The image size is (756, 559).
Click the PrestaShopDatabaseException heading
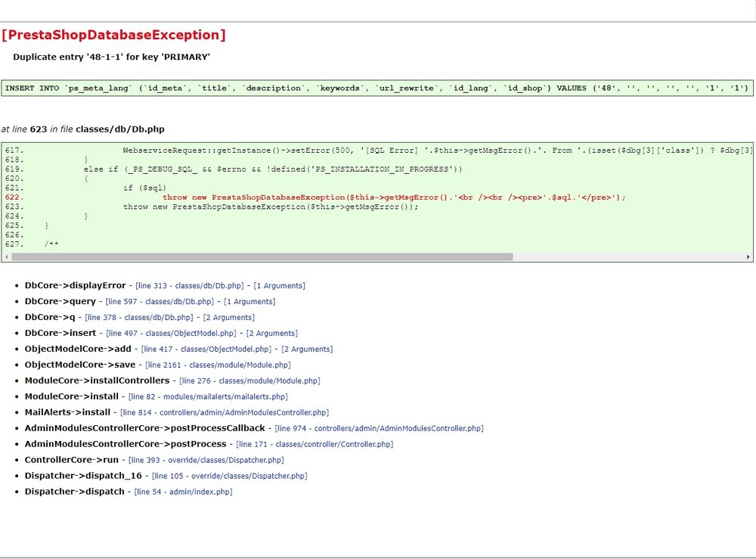point(114,35)
